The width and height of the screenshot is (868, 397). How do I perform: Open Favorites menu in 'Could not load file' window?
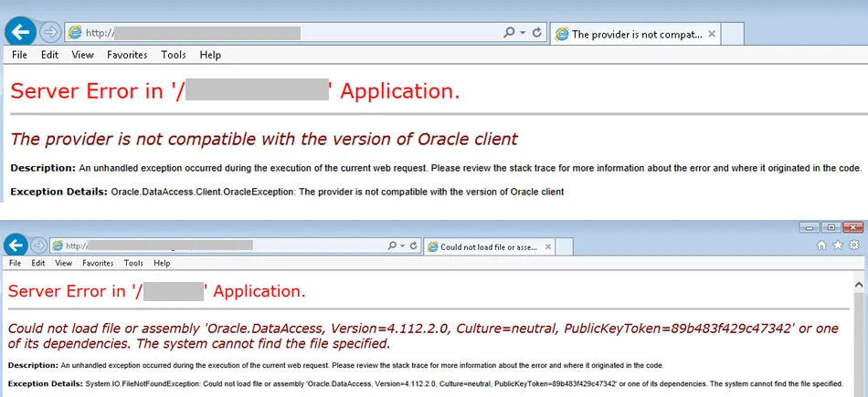coord(98,263)
